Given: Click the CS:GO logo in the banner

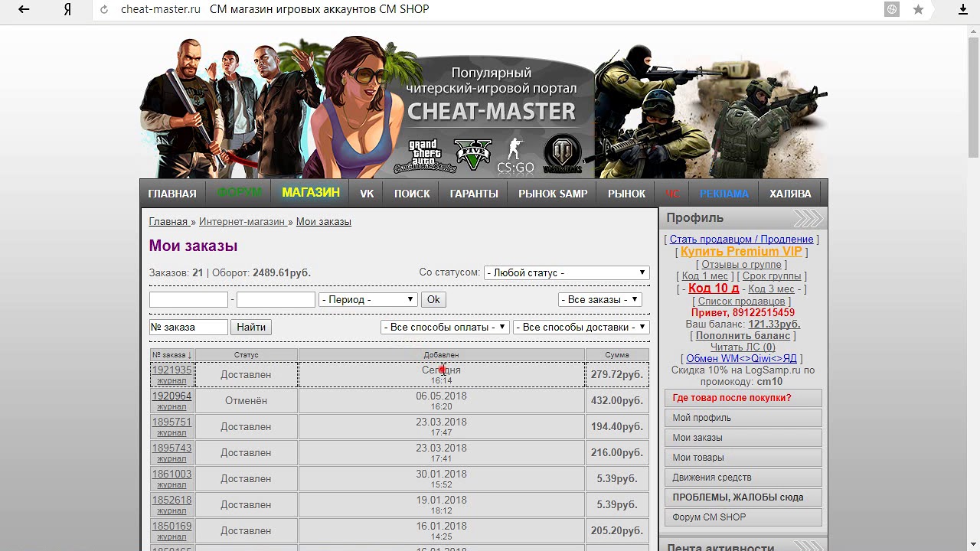Looking at the screenshot, I should point(515,156).
